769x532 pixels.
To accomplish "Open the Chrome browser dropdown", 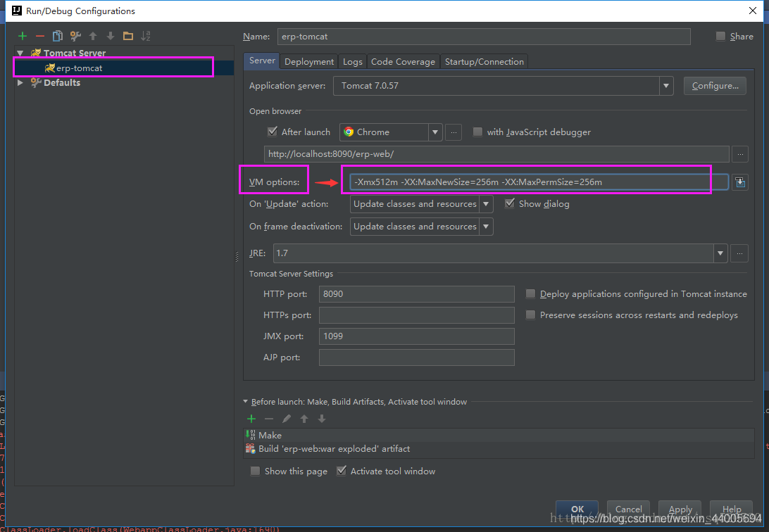I will (x=435, y=132).
